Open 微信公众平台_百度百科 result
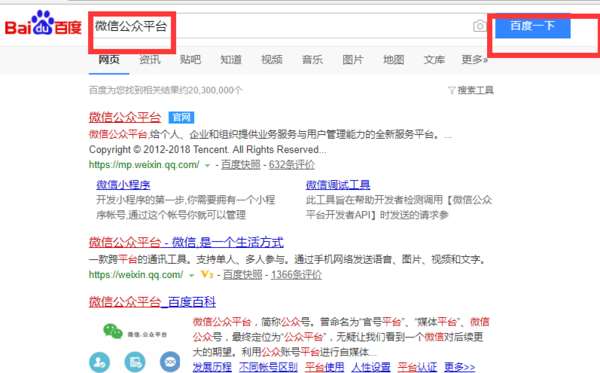 pos(152,302)
